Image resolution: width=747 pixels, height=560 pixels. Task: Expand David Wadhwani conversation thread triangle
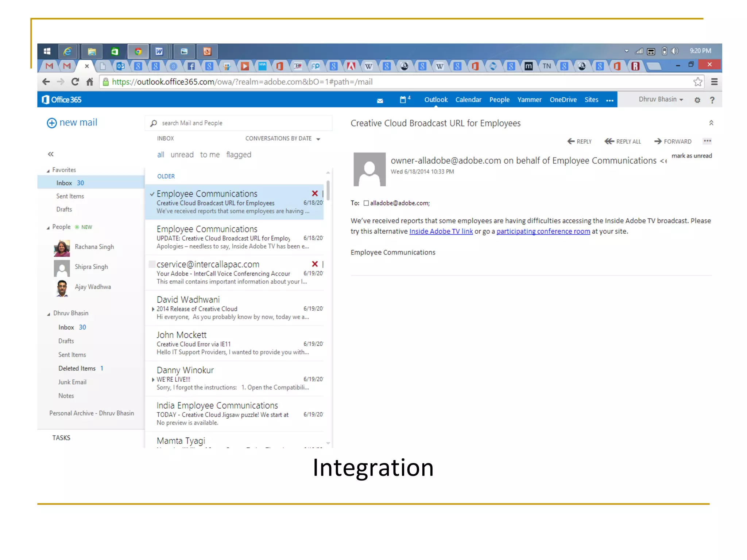[153, 309]
